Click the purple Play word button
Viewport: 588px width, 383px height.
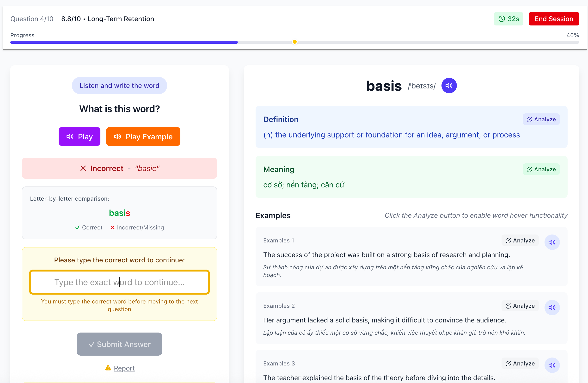79,136
